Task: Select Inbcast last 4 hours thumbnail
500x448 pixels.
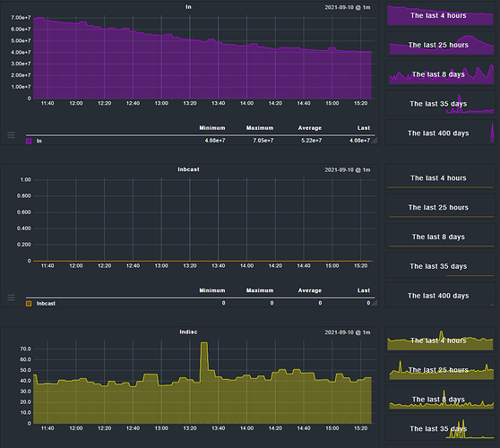Action: [440, 177]
